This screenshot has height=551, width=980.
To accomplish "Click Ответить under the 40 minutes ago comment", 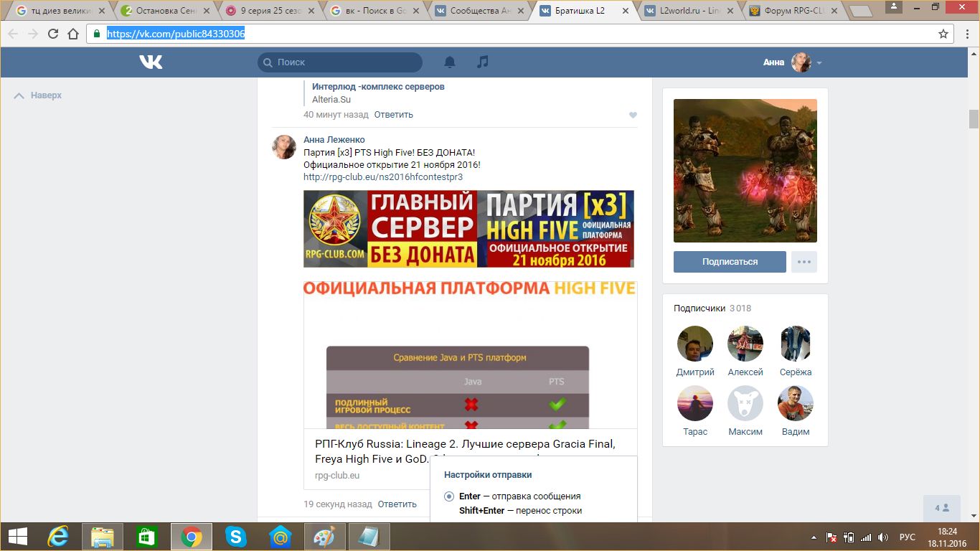I will point(394,115).
